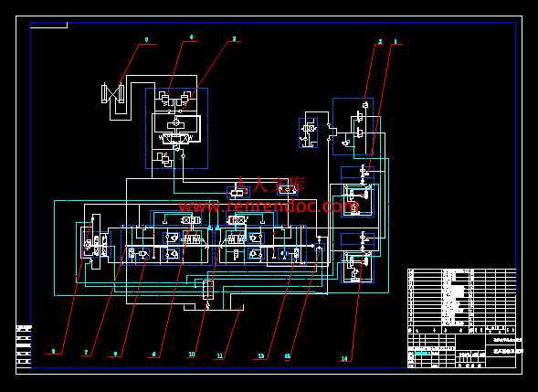Click the steering wheel shaped symbol at far left

tap(96, 241)
